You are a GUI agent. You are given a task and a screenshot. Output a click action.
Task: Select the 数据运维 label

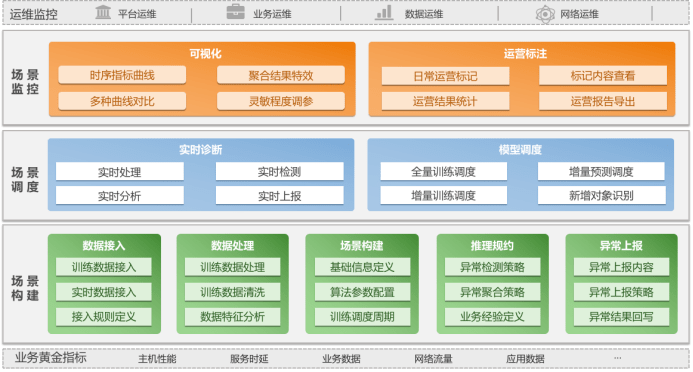424,14
